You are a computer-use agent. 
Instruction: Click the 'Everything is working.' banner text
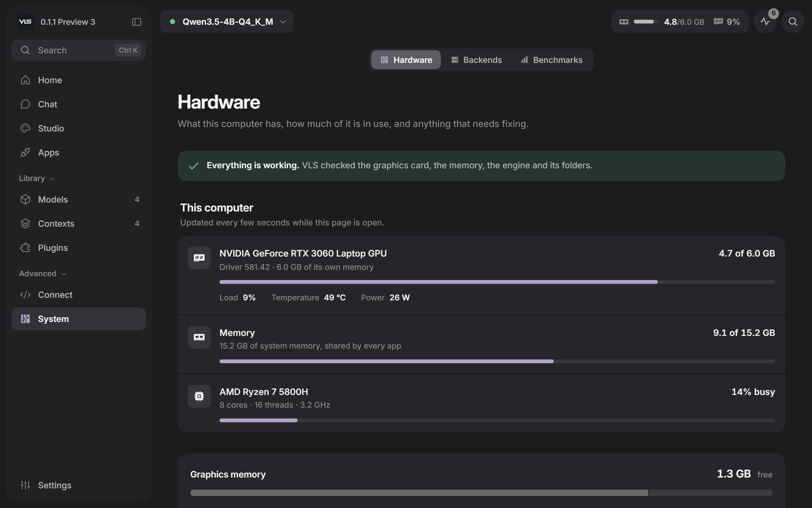click(253, 166)
